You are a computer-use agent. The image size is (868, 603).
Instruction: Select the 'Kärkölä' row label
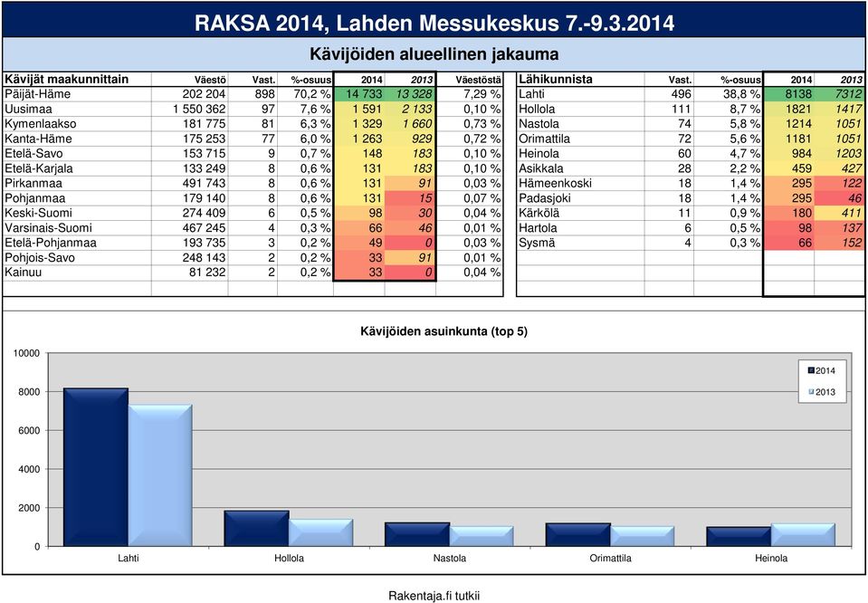(x=539, y=213)
